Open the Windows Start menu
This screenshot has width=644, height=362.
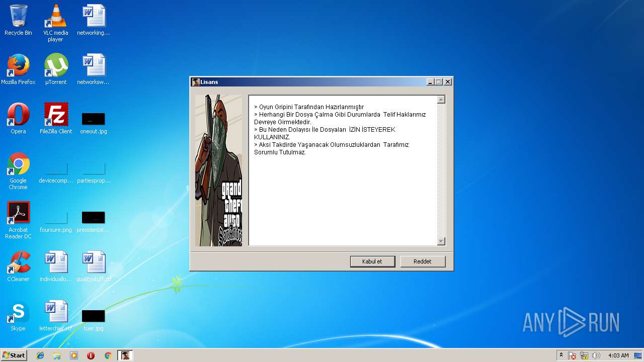tap(14, 355)
